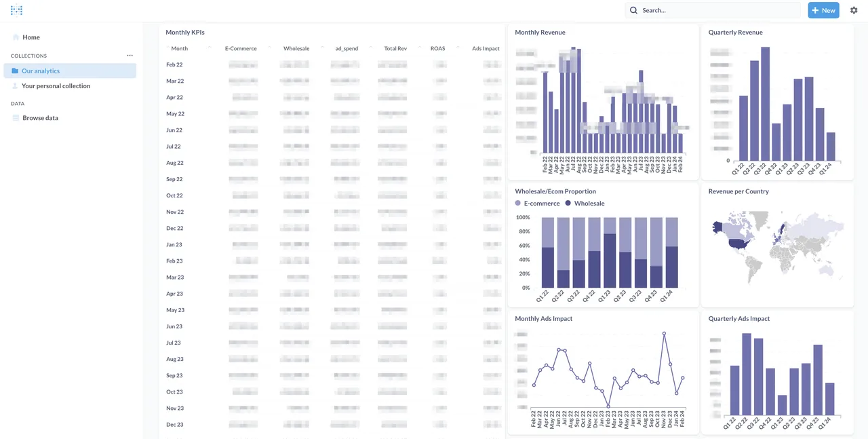Click the peak point in Monthly Ads Impact
The image size is (868, 439).
[x=664, y=332]
